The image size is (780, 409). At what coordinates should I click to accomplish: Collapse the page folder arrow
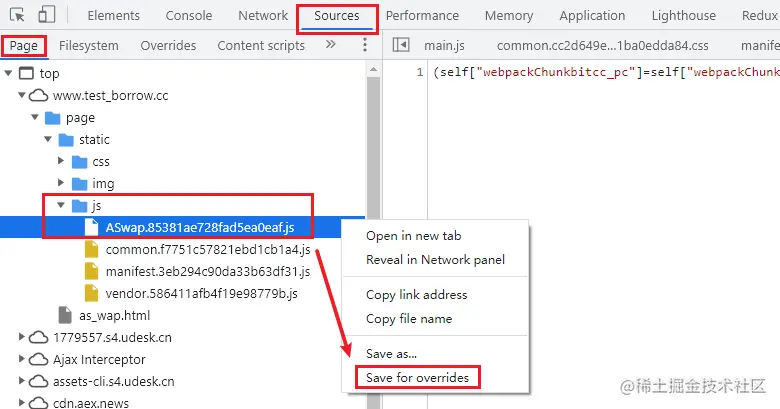pyautogui.click(x=34, y=117)
